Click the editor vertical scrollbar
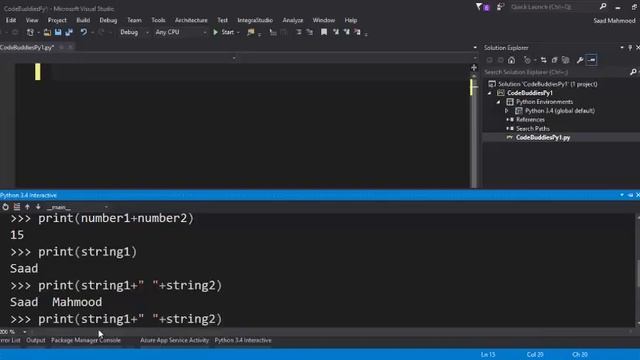The image size is (640, 360). pos(474,131)
